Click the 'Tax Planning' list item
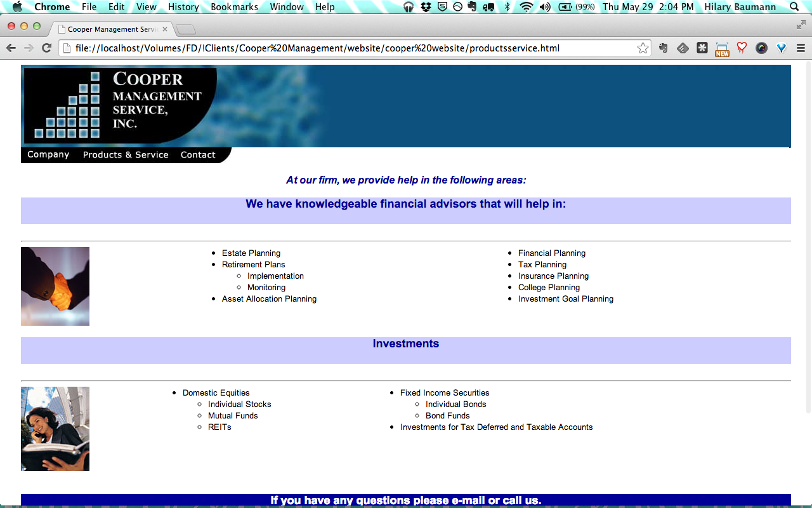812x508 pixels. coord(542,264)
